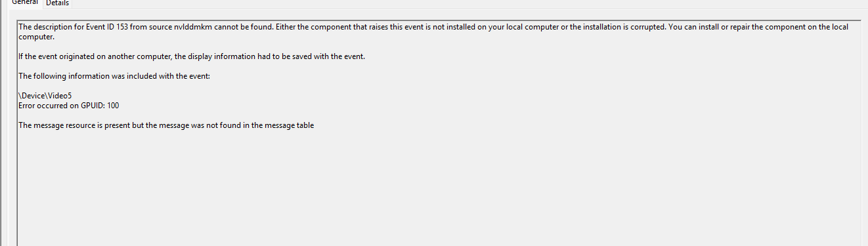Switch to the Details tab
Image resolution: width=868 pixels, height=246 pixels.
[x=57, y=3]
